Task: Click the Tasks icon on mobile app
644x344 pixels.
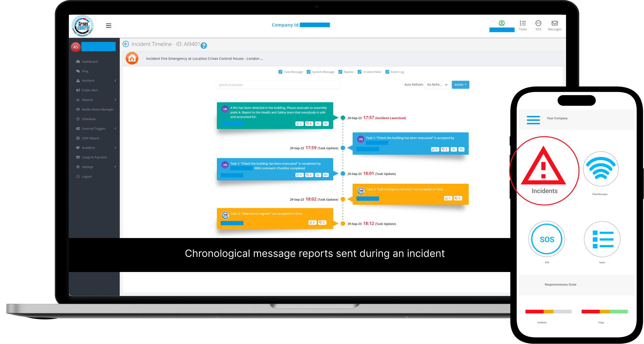Action: [x=602, y=239]
